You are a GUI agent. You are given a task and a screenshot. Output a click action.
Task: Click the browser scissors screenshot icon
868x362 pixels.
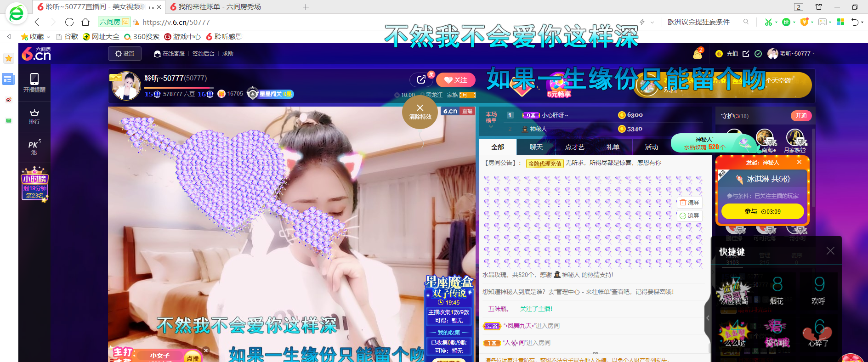[768, 22]
